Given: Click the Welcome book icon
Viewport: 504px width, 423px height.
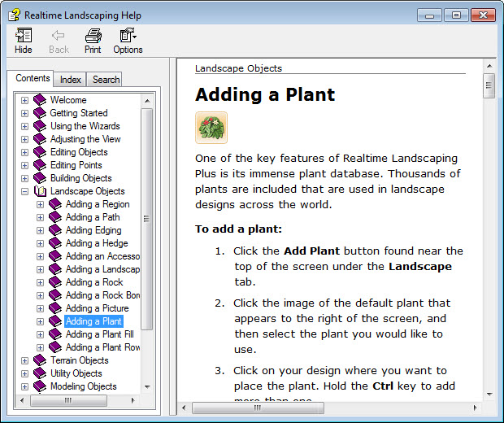Looking at the screenshot, I should click(40, 100).
